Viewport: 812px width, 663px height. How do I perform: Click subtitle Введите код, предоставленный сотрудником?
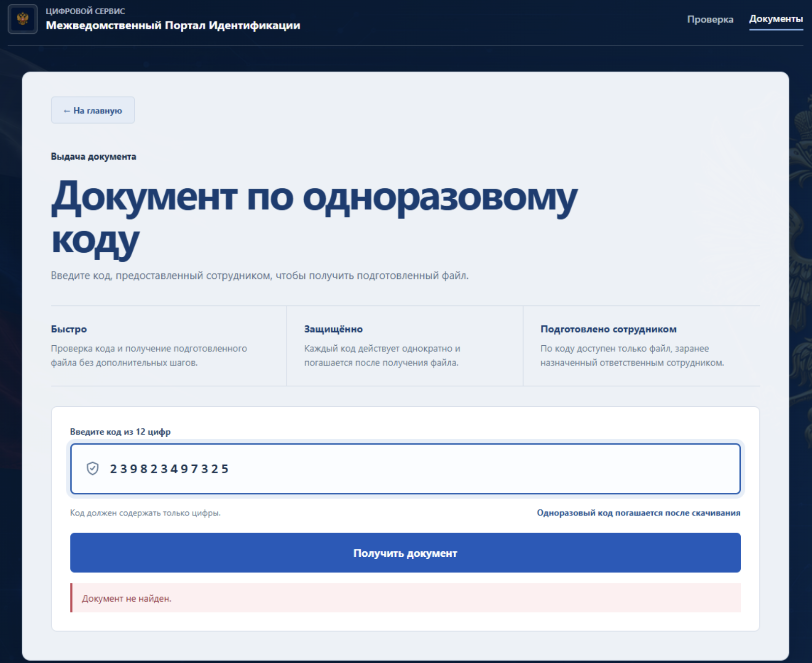[x=260, y=275]
